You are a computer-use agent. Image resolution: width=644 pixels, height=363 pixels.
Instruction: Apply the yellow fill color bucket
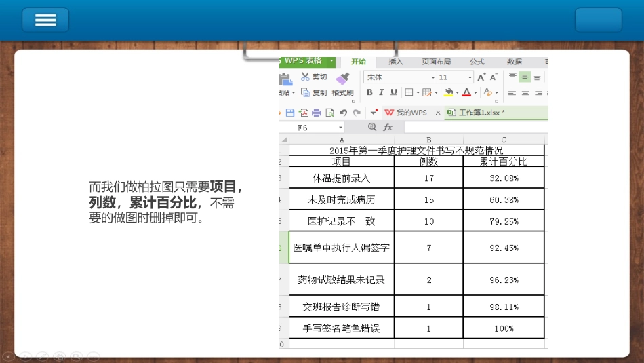pos(449,92)
